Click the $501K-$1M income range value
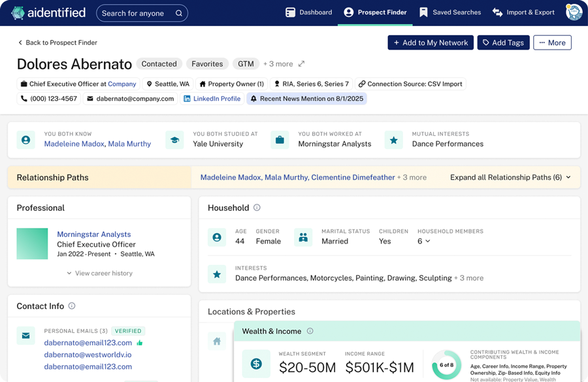The width and height of the screenshot is (588, 382). tap(380, 368)
